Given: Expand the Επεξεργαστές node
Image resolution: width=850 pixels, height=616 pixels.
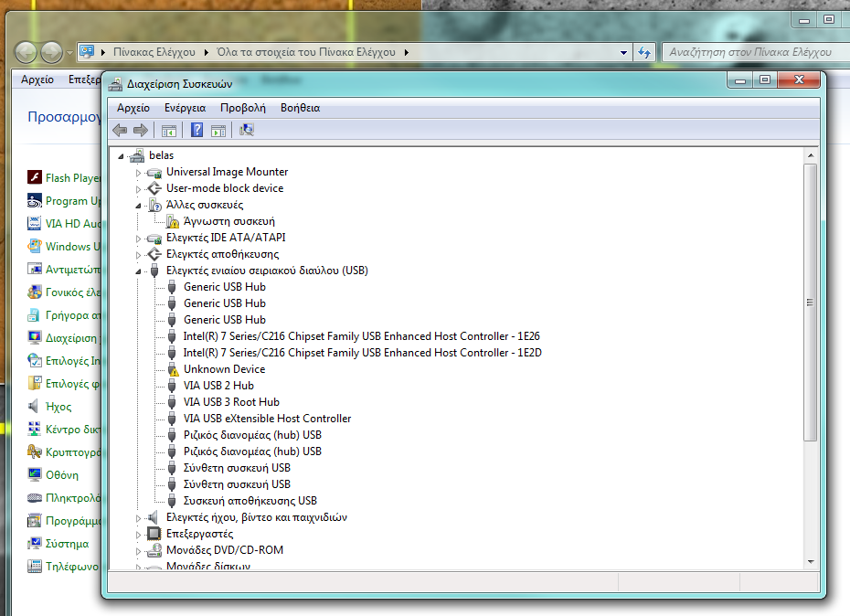Looking at the screenshot, I should point(139,535).
